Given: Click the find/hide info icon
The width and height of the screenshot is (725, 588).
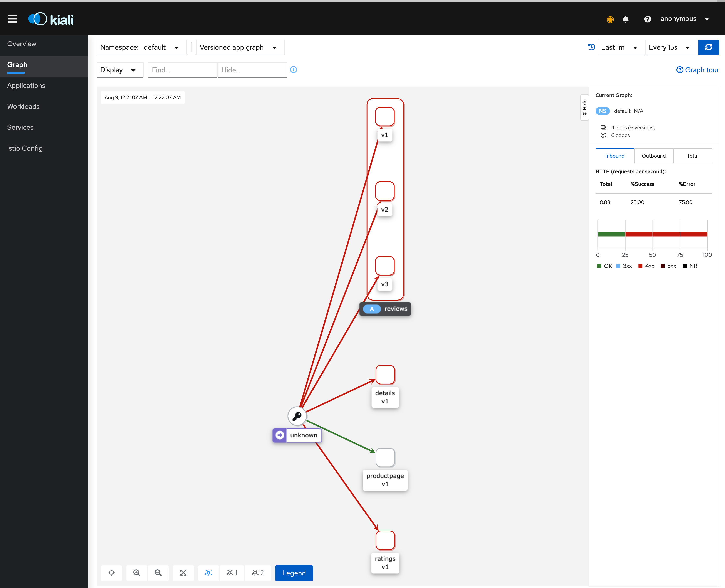Looking at the screenshot, I should click(x=294, y=70).
